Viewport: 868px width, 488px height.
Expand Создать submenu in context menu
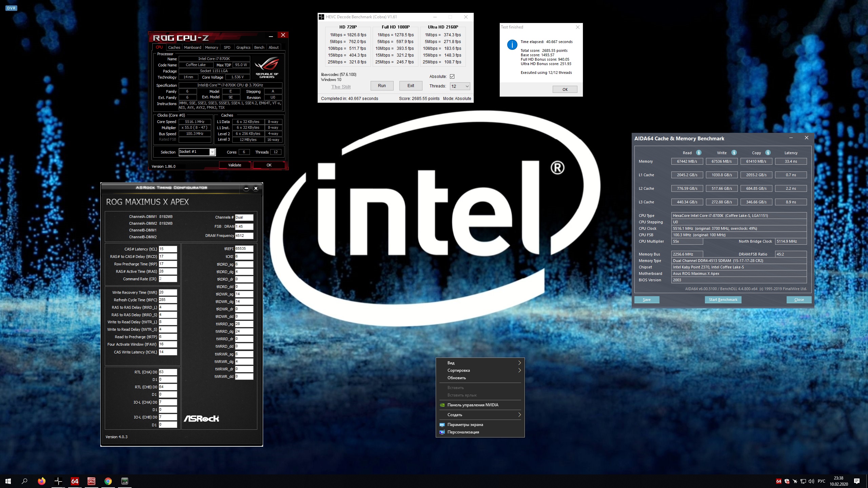point(480,415)
